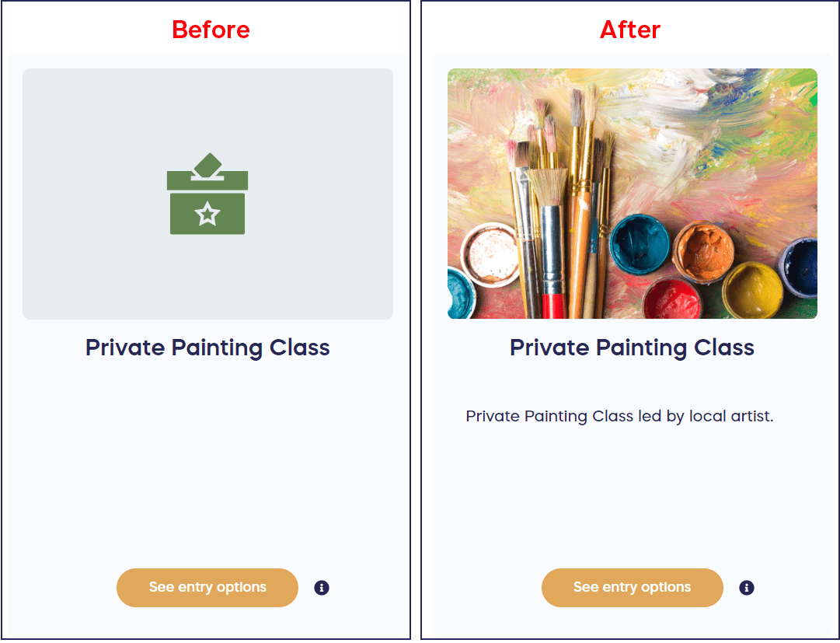The image size is (840, 643).
Task: Click the red After heading
Action: pos(630,30)
